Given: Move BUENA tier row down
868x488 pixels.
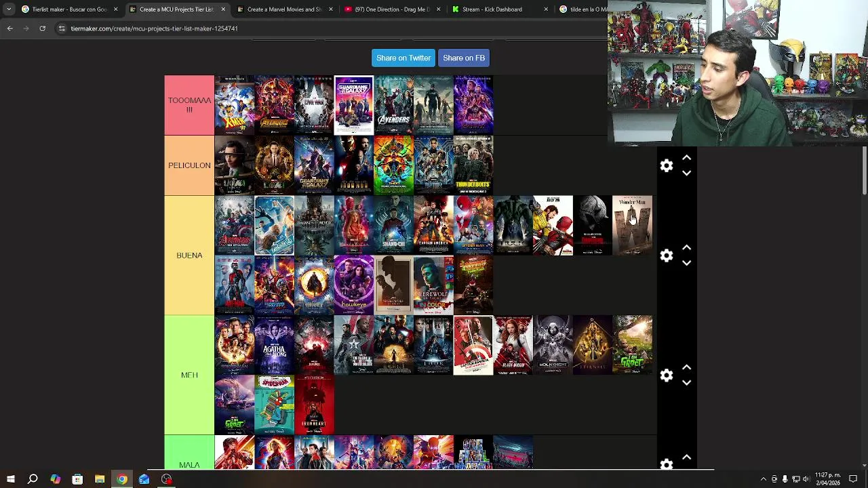Looking at the screenshot, I should [686, 263].
